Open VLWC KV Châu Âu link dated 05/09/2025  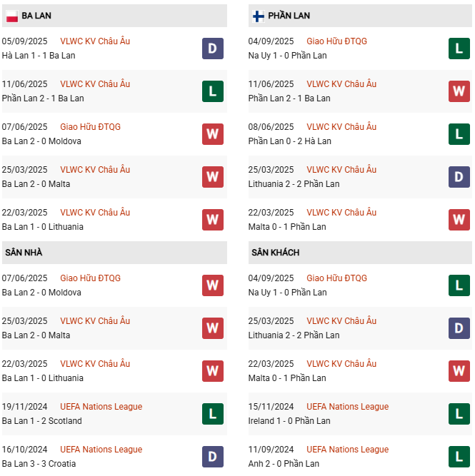pos(95,41)
